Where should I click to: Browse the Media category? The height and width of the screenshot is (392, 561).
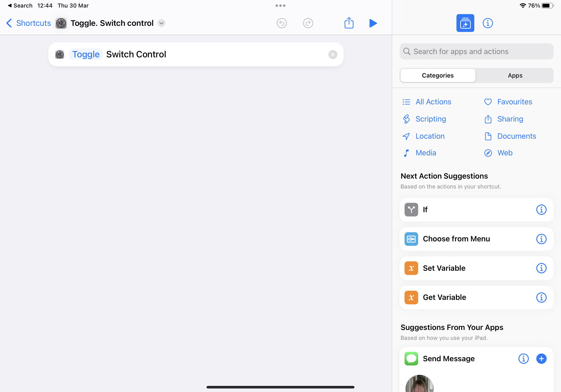pos(425,153)
